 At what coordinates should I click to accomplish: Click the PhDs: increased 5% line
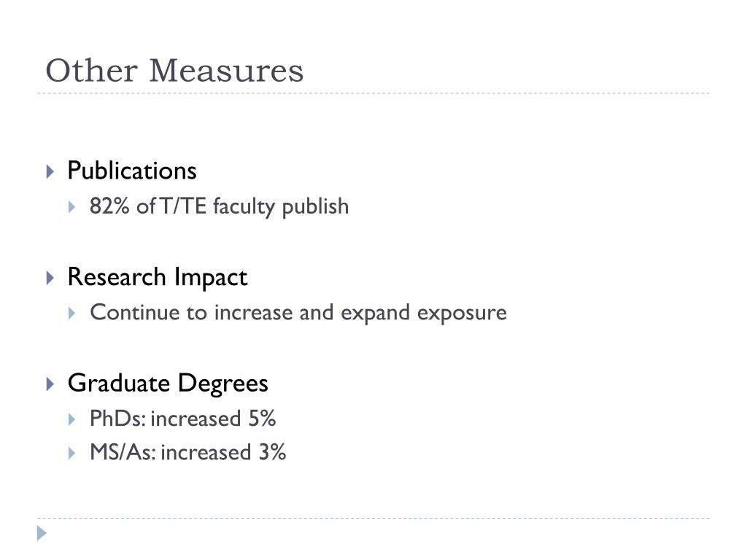(182, 419)
